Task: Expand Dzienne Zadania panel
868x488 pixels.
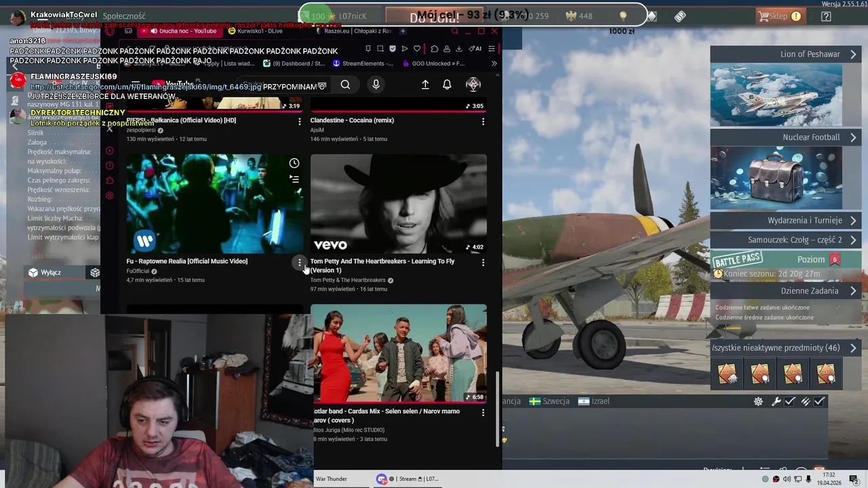Action: pos(786,291)
